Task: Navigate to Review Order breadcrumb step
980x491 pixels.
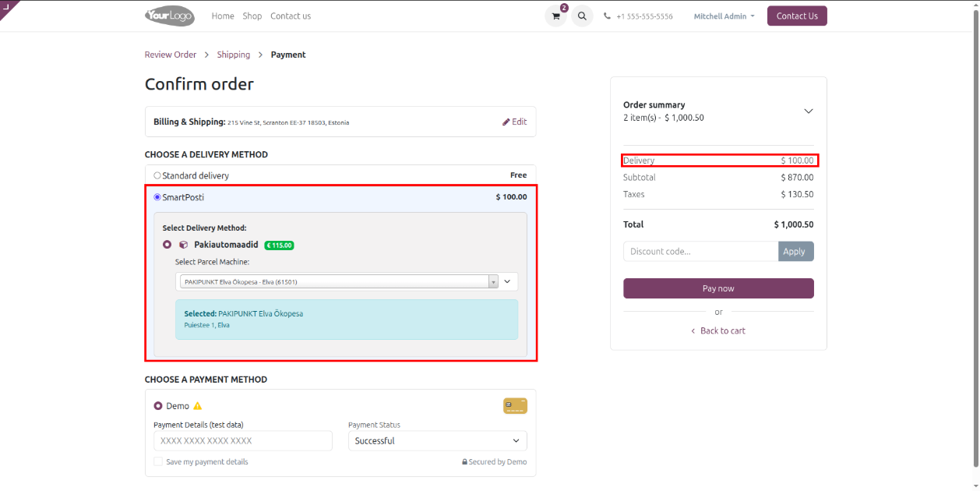Action: [170, 55]
